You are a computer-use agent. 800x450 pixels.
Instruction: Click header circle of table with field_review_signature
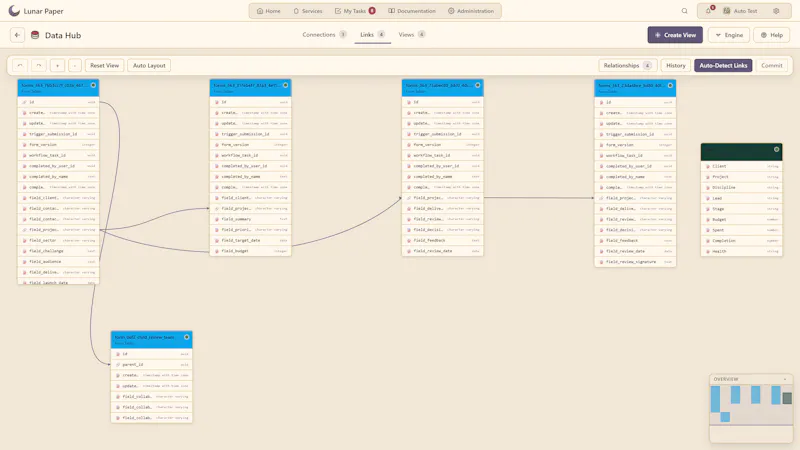tap(670, 85)
